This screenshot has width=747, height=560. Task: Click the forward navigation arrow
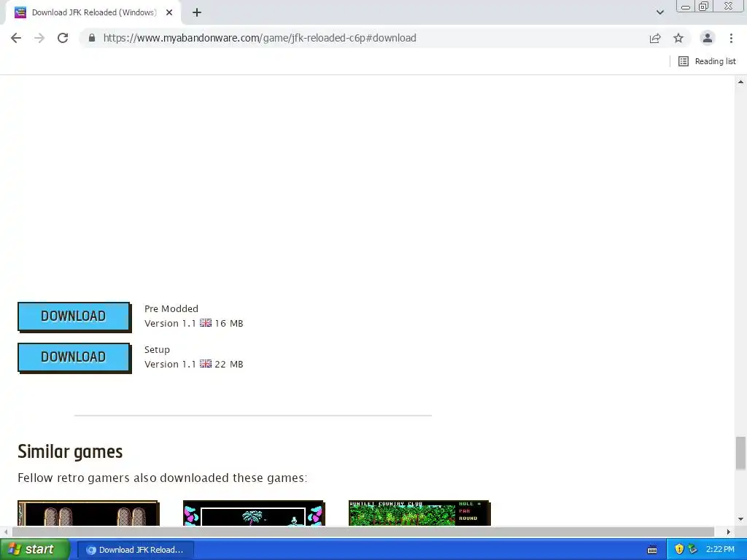point(39,38)
